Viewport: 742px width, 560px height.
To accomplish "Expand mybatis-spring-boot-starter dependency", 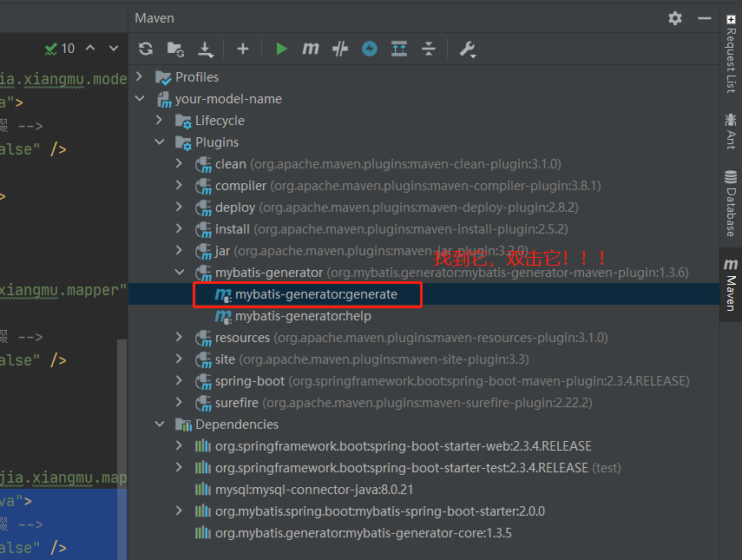I will tap(179, 511).
